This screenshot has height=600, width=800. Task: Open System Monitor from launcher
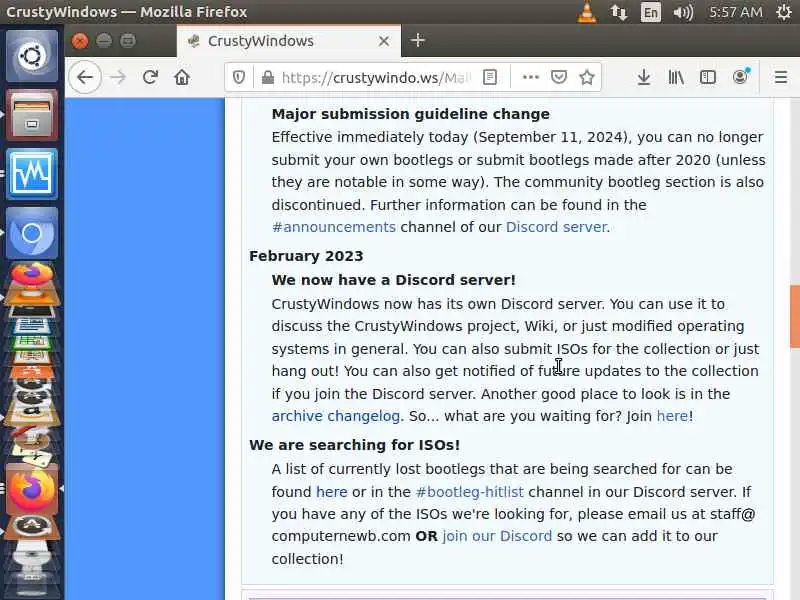[32, 173]
